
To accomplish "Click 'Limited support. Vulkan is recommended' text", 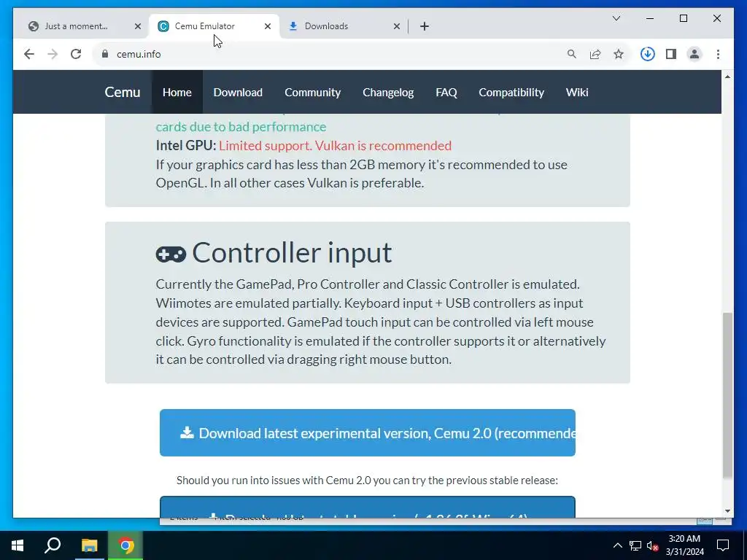I will (335, 146).
